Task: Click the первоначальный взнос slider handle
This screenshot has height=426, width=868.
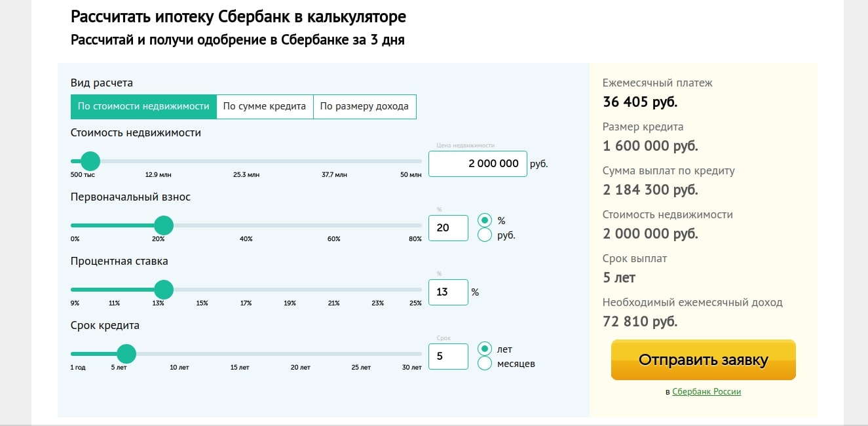Action: (x=164, y=225)
